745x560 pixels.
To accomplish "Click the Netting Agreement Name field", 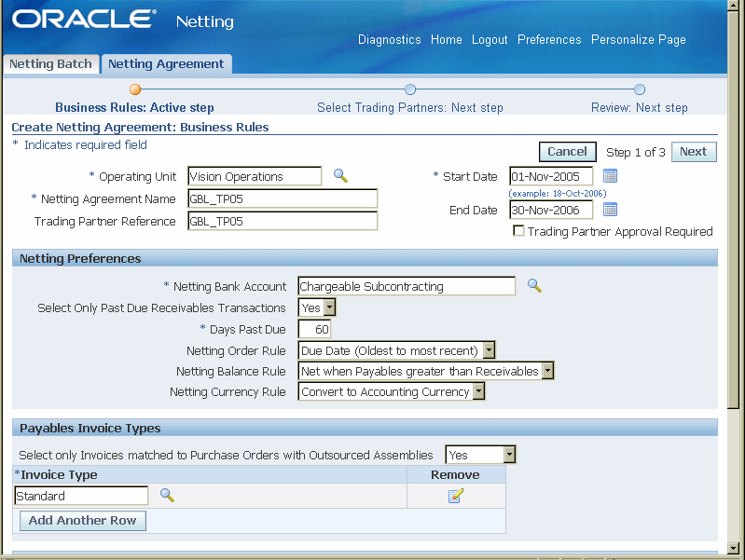I will pos(283,198).
